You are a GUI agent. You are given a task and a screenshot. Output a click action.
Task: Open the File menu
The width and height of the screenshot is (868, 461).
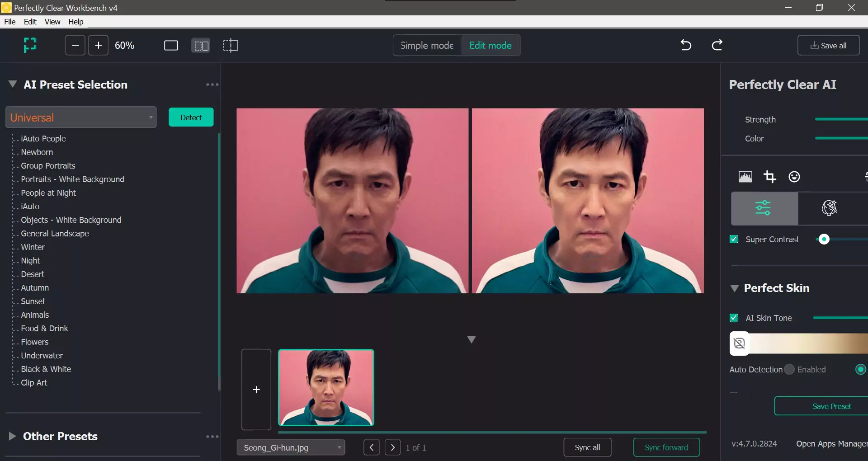click(10, 22)
